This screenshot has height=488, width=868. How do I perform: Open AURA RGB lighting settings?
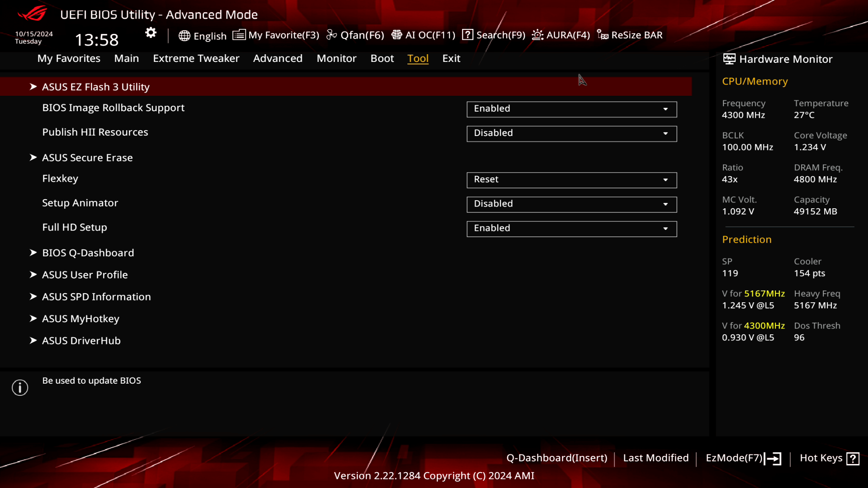click(x=561, y=34)
